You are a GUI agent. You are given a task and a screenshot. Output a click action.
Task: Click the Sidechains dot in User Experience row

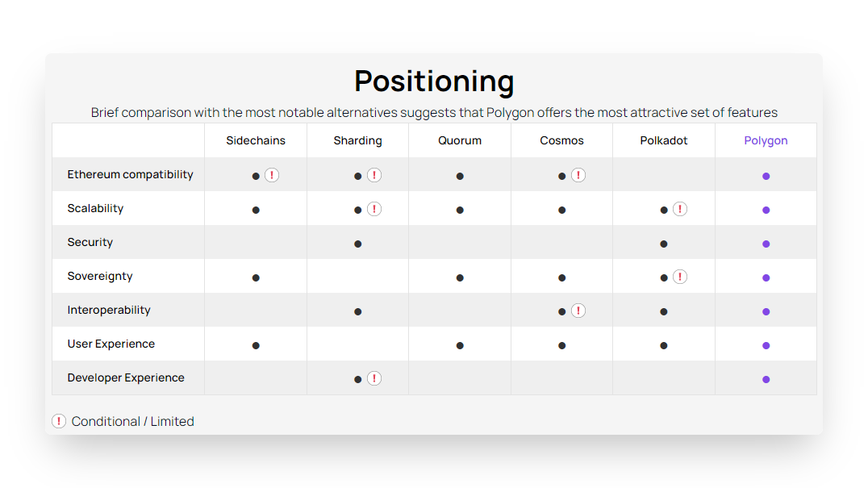click(x=256, y=346)
